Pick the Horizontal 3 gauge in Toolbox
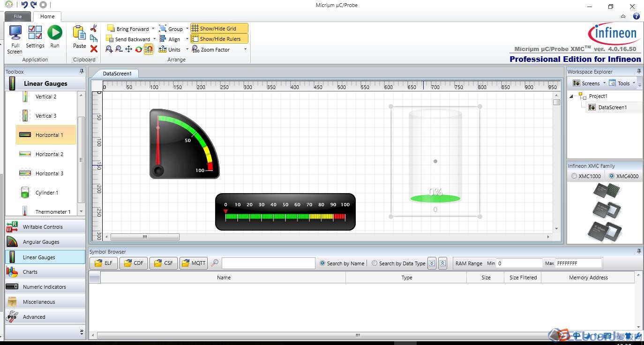Viewport: 644px width, 345px height. pos(45,173)
